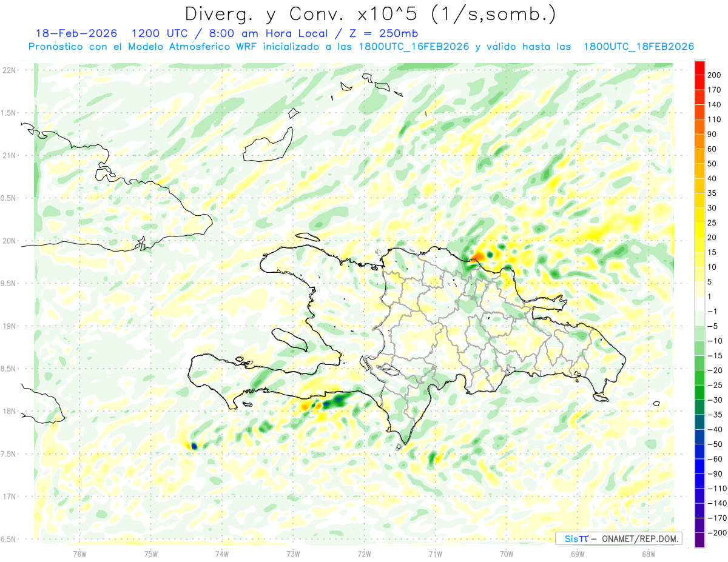Click the "90" value on the color scale
Screen dimensions: 728x562
tap(713, 134)
